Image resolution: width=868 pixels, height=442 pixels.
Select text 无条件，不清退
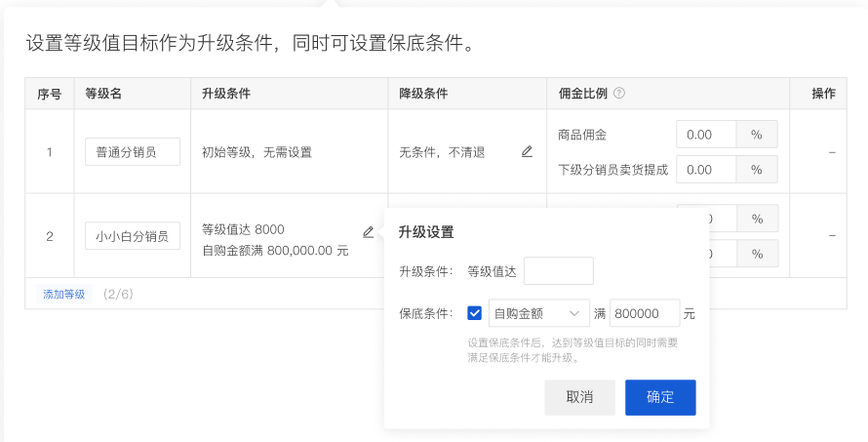point(443,152)
